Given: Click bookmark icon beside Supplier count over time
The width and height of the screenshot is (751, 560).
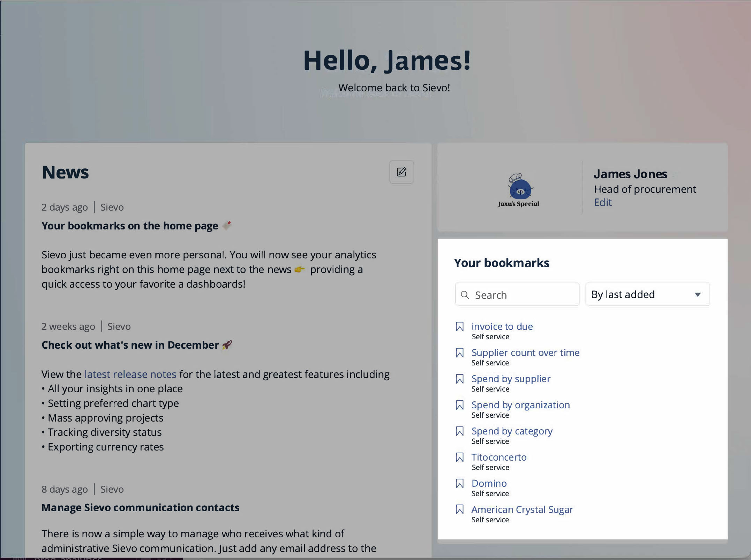Looking at the screenshot, I should point(460,353).
